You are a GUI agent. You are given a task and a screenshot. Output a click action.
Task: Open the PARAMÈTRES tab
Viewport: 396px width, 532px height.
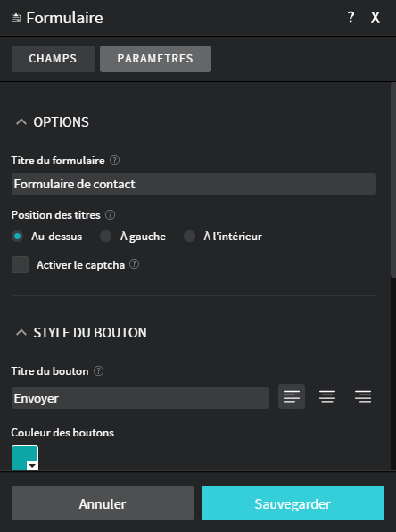click(x=155, y=59)
